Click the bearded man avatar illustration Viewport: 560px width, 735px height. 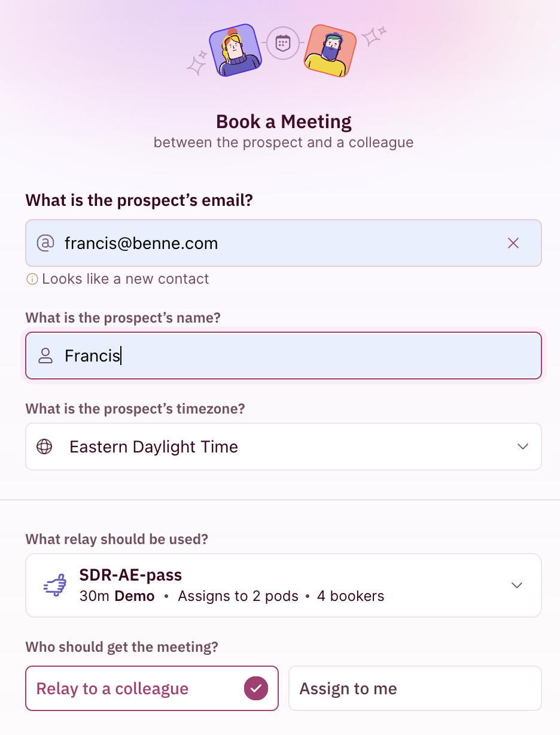330,51
